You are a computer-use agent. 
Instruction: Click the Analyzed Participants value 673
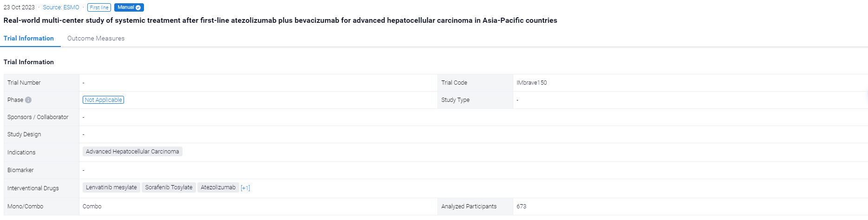click(x=521, y=207)
